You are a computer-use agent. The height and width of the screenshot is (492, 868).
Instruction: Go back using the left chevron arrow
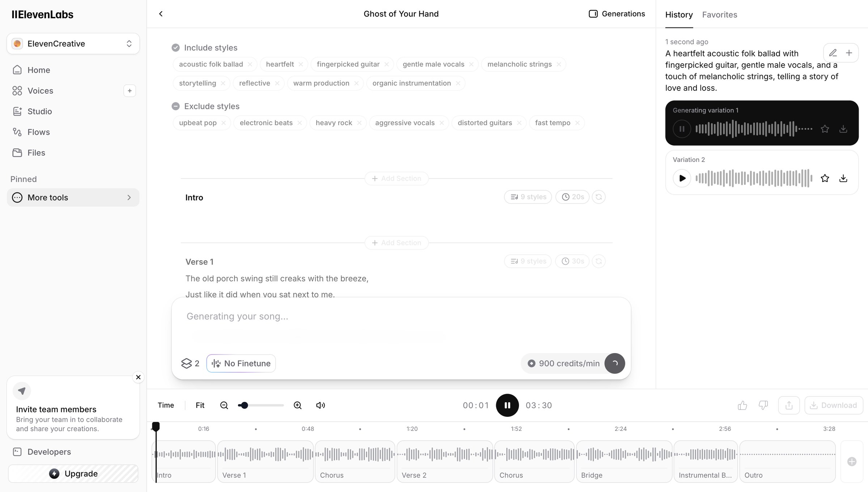click(161, 14)
